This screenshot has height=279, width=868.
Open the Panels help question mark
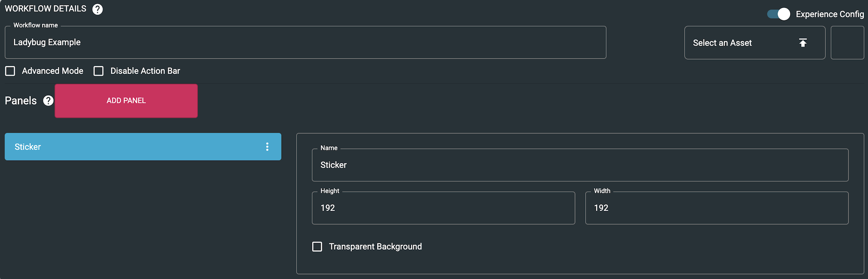click(49, 100)
